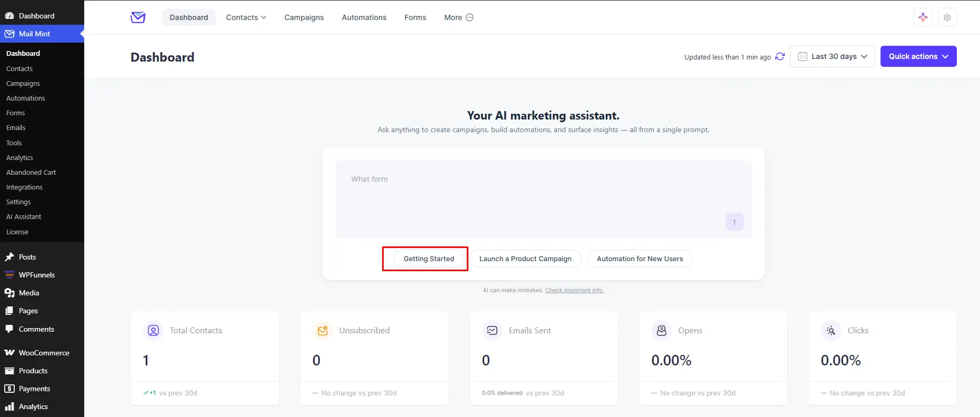This screenshot has height=417, width=980.
Task: Open the More menu in top nav
Action: (x=459, y=17)
